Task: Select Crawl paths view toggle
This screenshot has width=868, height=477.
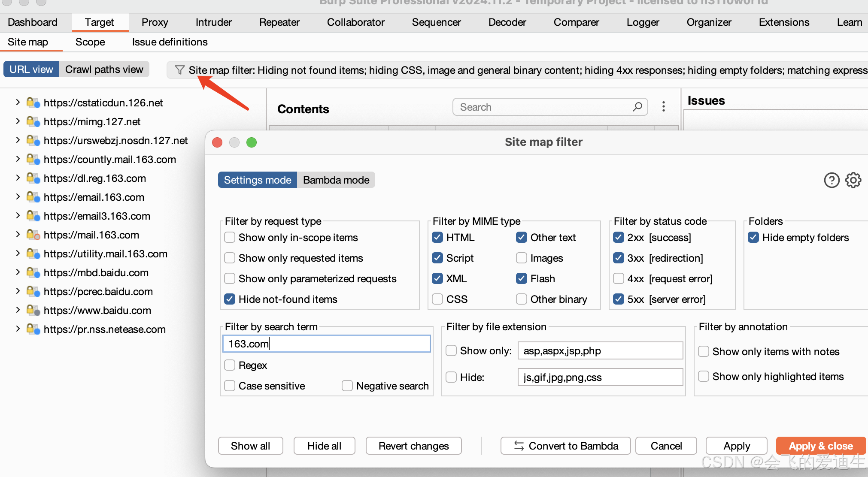Action: pyautogui.click(x=104, y=69)
